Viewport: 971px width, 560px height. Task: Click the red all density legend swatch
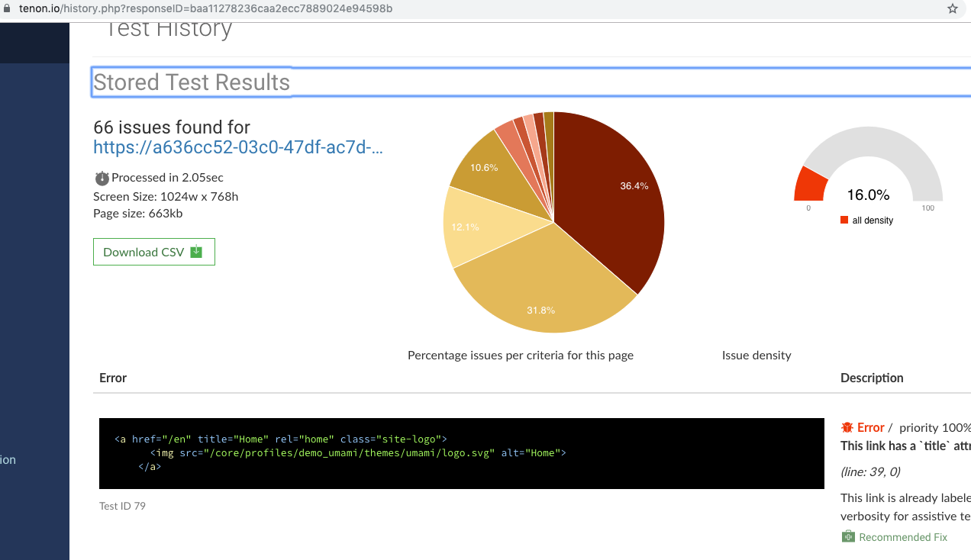(844, 220)
